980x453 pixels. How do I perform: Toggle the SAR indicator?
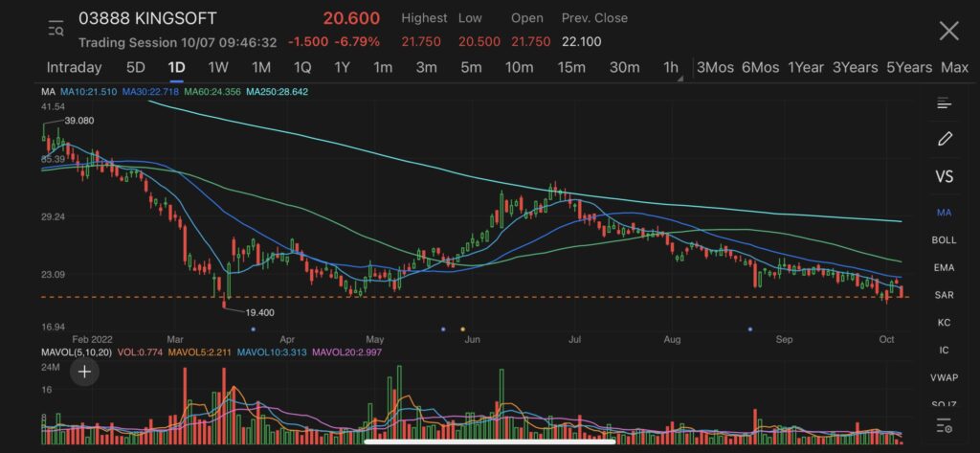[x=944, y=295]
